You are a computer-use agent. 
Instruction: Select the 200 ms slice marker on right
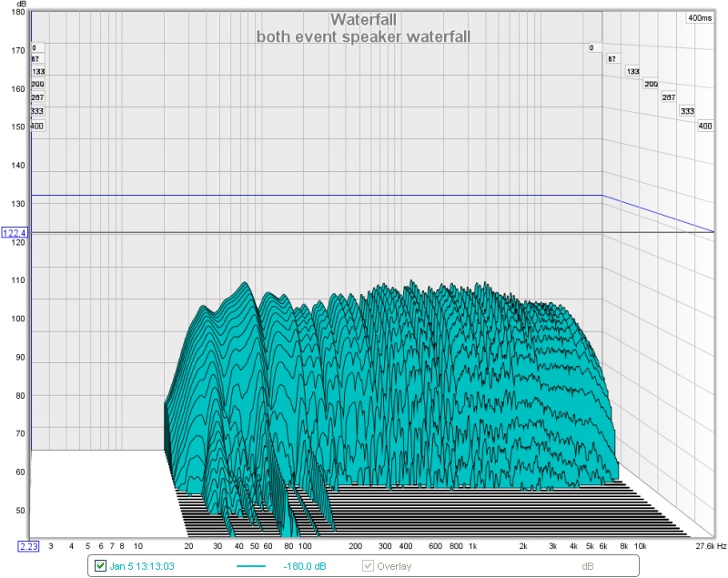pos(652,84)
